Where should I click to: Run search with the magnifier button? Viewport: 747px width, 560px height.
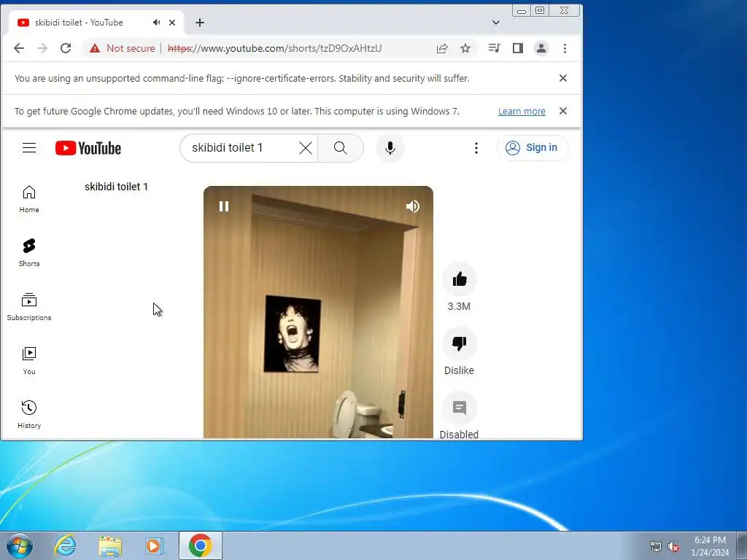[340, 148]
